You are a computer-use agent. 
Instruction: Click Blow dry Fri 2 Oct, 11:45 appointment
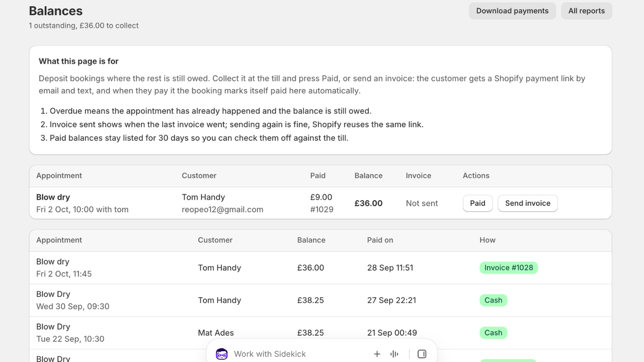[64, 268]
